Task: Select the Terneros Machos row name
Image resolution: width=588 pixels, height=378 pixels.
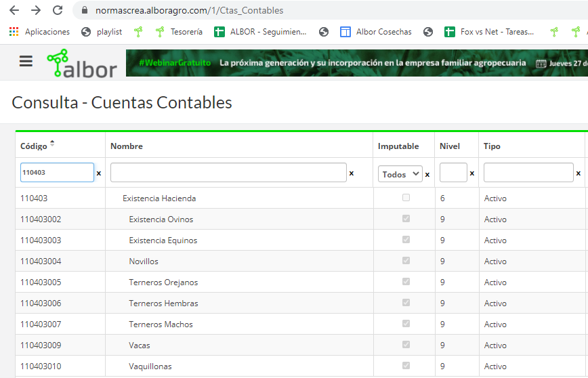Action: [161, 324]
